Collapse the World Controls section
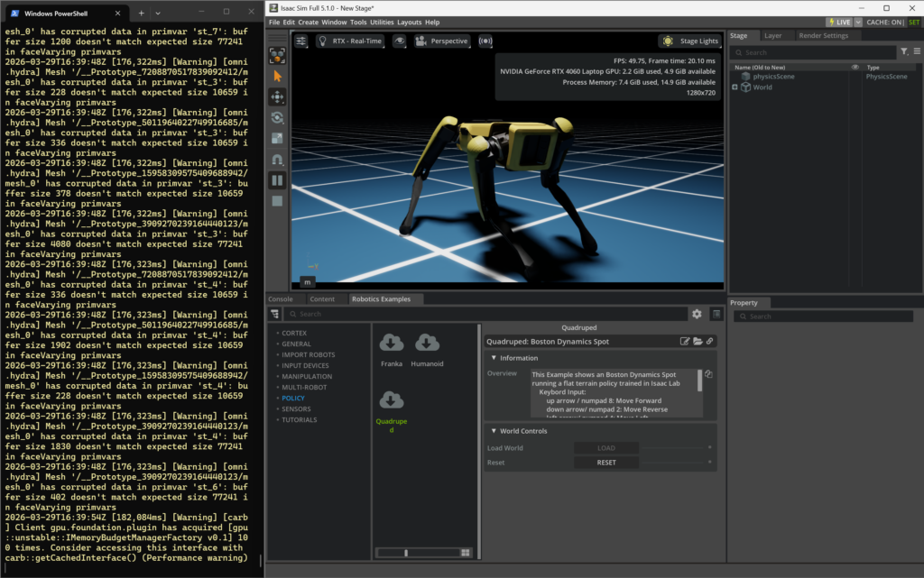 tap(494, 431)
